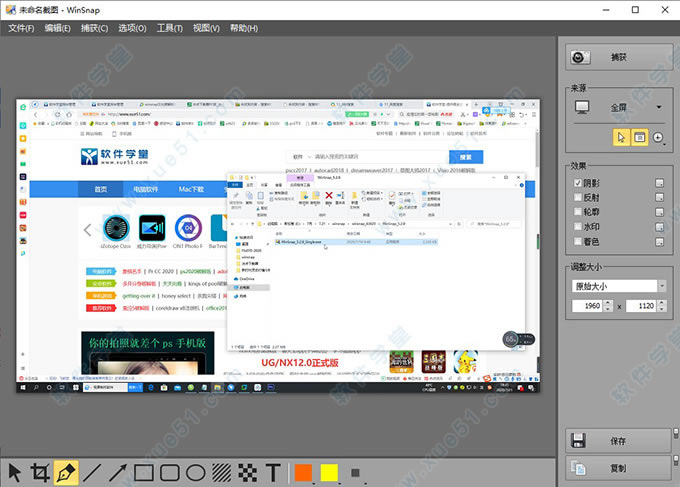Click the WinSnap app icon in title bar
Image resolution: width=680 pixels, height=487 pixels.
tap(10, 10)
